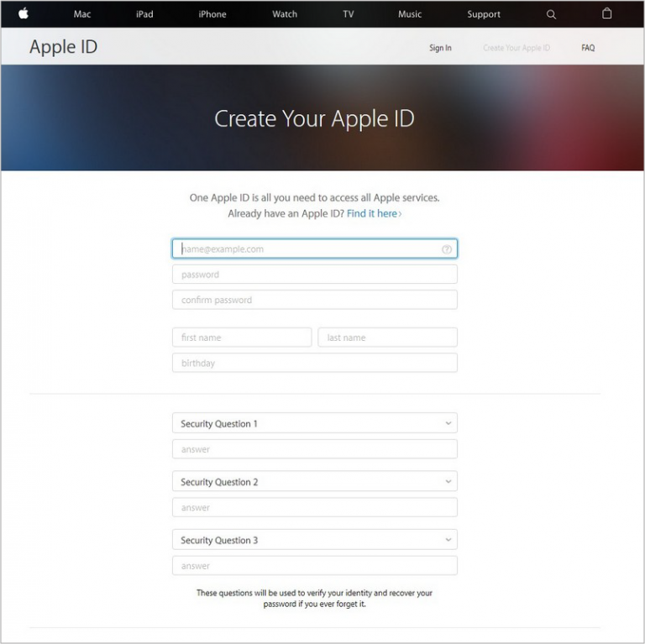
Task: Click into the password field
Action: pyautogui.click(x=315, y=275)
